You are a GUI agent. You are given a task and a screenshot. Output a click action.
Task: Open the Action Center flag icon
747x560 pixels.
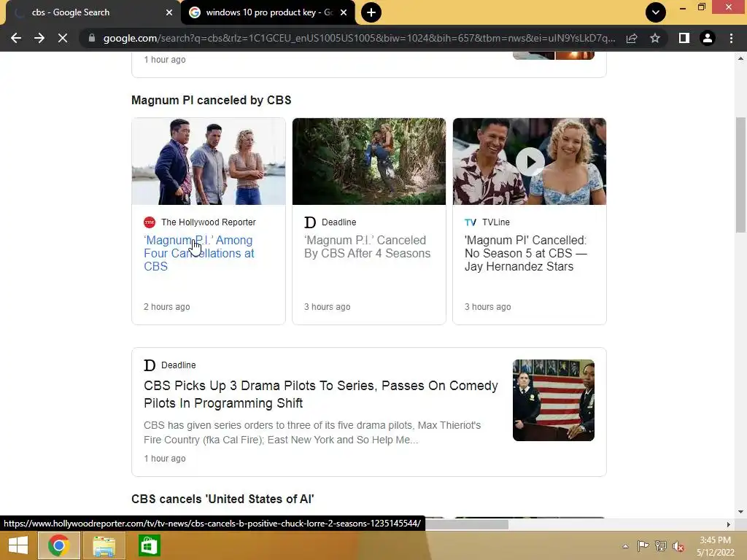pyautogui.click(x=643, y=545)
